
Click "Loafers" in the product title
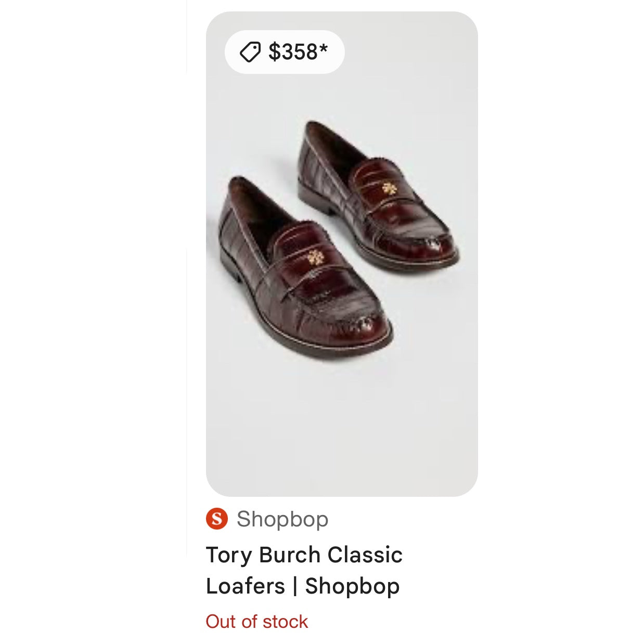coord(246,586)
